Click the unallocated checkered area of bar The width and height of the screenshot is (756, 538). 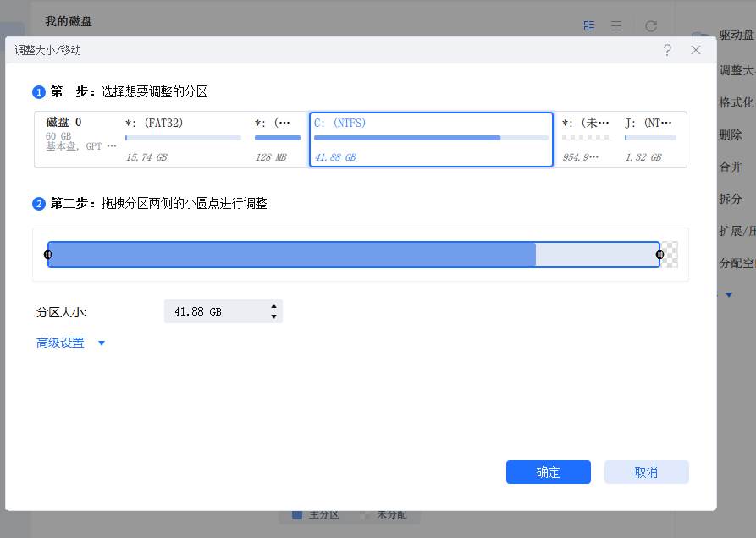click(x=669, y=255)
